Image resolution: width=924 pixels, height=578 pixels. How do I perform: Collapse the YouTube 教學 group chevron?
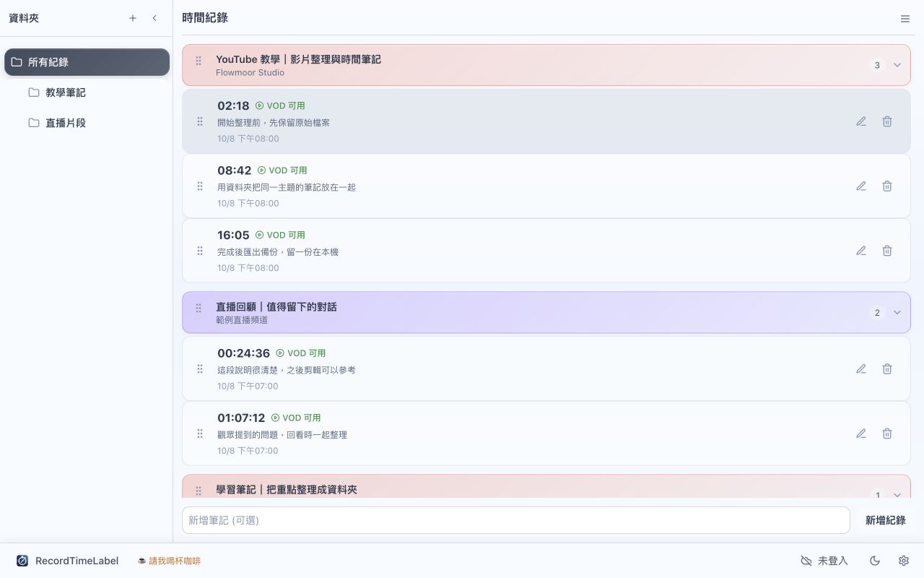[x=897, y=65]
